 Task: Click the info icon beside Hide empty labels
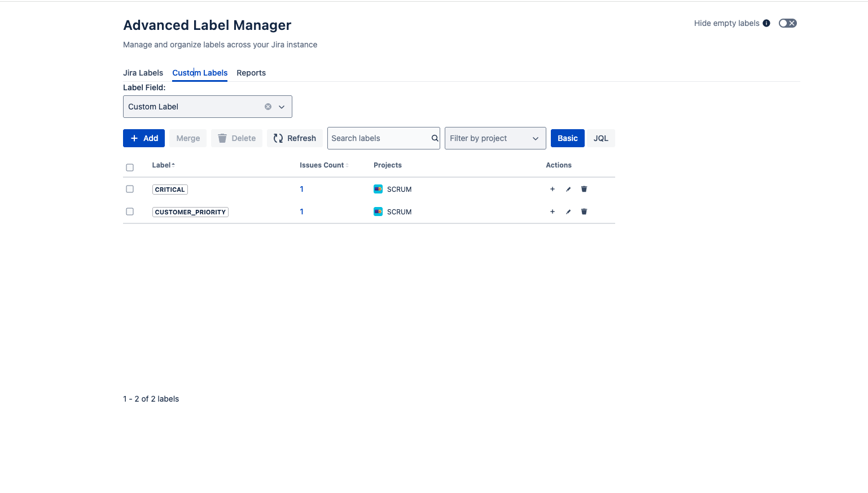click(766, 23)
